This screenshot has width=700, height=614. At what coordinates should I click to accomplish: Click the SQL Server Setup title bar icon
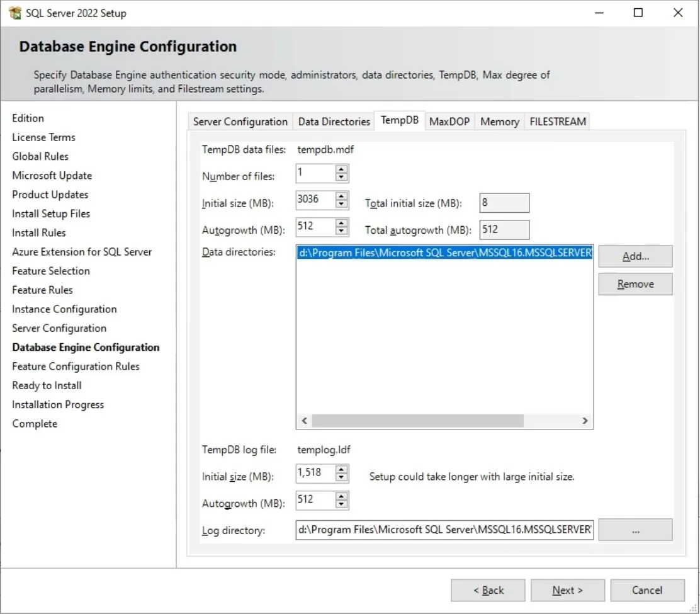pyautogui.click(x=14, y=13)
